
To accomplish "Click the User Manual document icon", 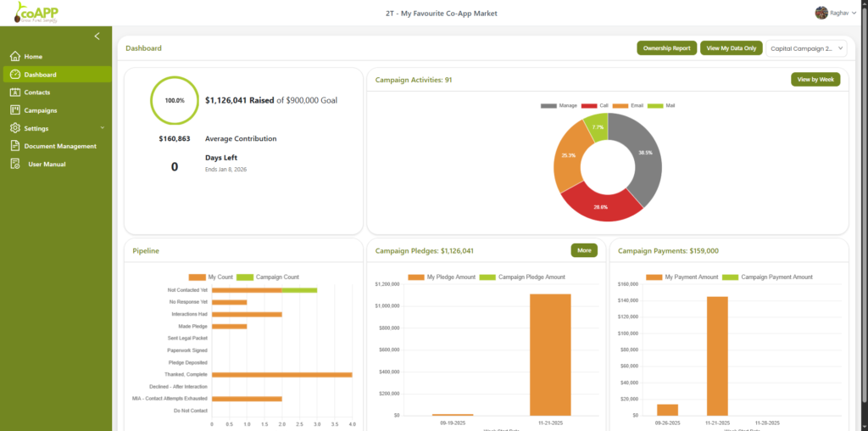I will click(x=15, y=164).
